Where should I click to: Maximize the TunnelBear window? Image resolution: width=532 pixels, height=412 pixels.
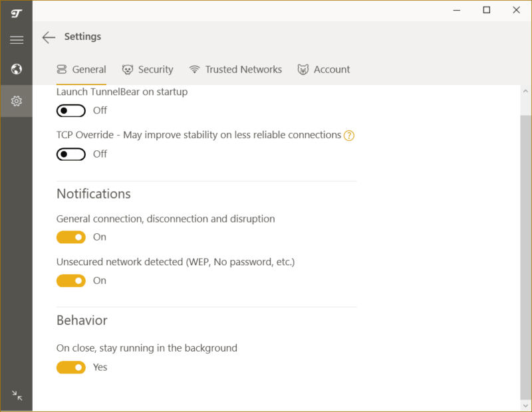(487, 10)
